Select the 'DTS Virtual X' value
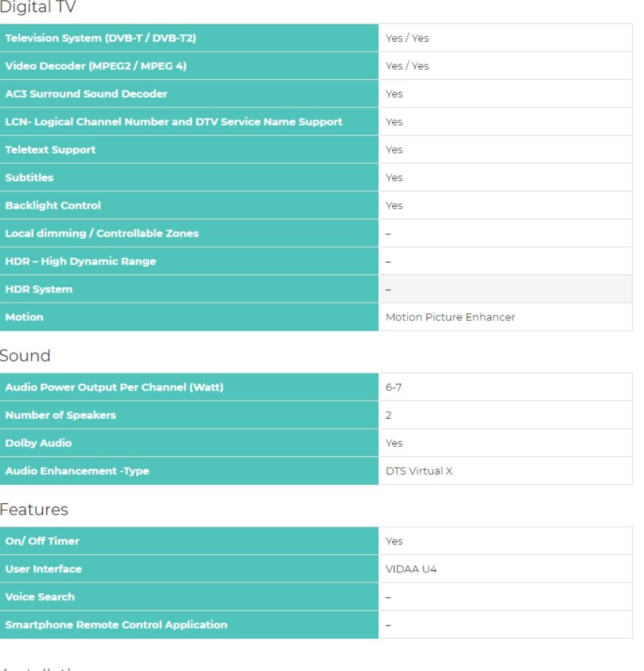 419,471
